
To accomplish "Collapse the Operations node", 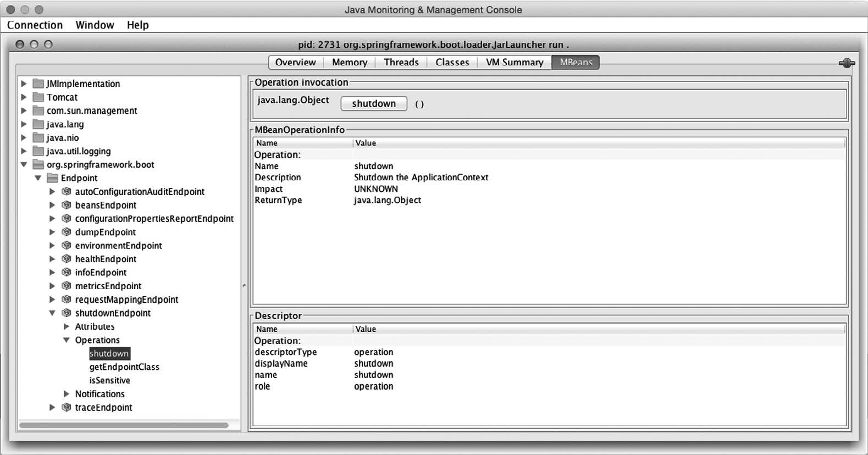I will pyautogui.click(x=67, y=340).
